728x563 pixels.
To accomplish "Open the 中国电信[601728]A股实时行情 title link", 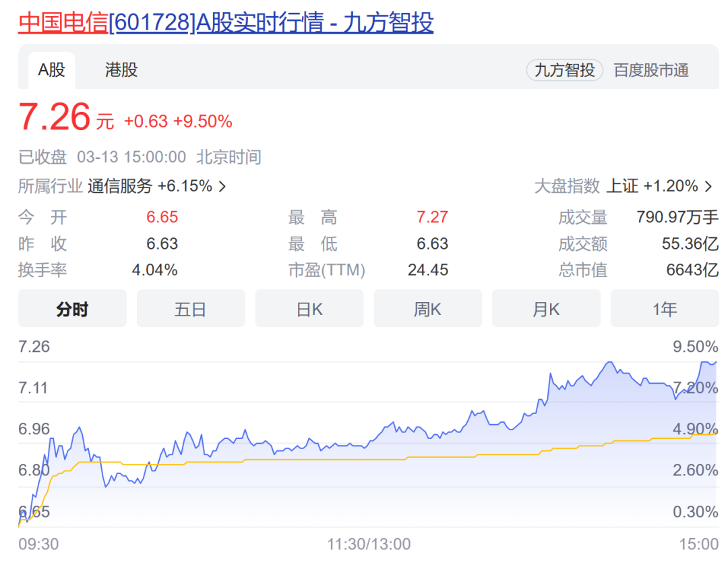I will click(226, 22).
